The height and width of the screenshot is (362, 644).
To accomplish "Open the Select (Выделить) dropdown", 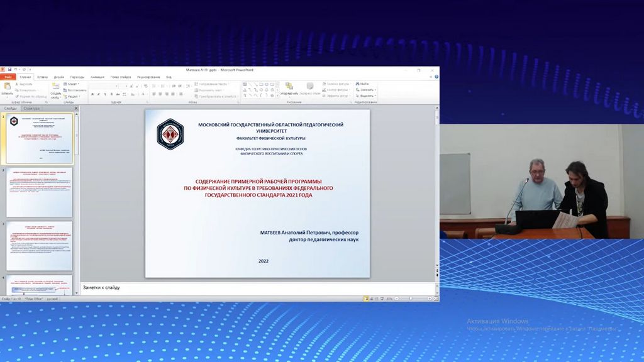I will pos(365,96).
